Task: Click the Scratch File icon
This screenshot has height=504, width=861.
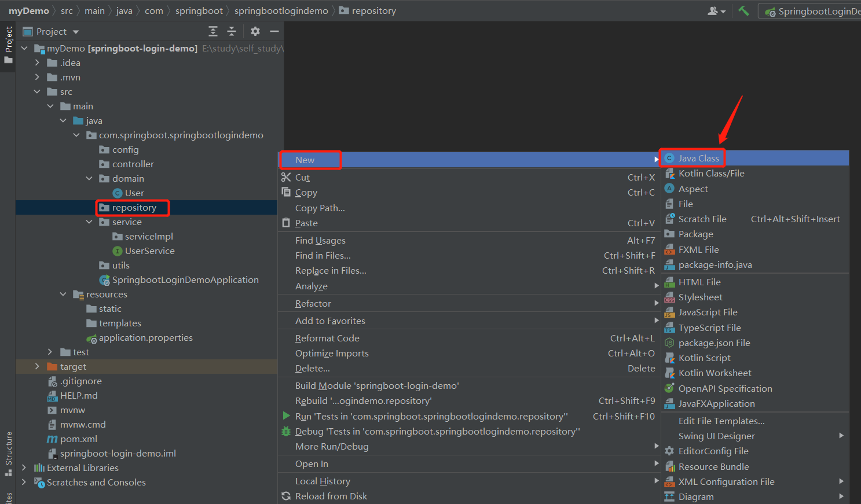Action: (x=669, y=219)
